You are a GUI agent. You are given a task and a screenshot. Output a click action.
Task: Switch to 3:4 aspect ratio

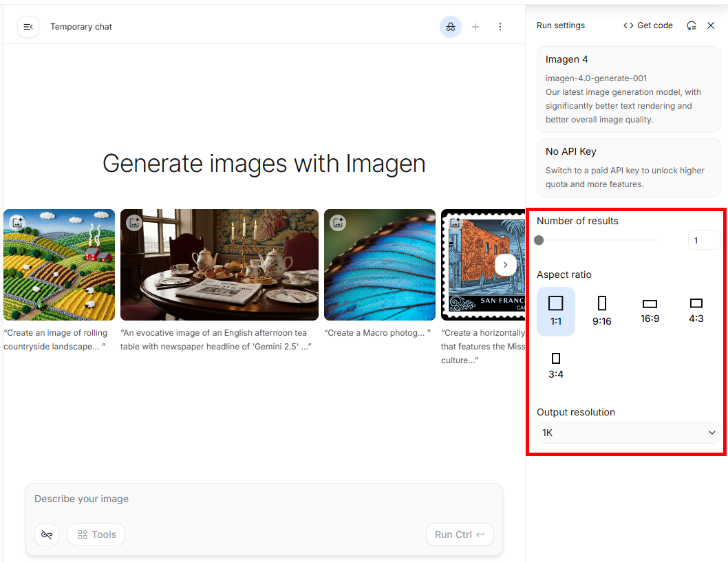click(556, 365)
